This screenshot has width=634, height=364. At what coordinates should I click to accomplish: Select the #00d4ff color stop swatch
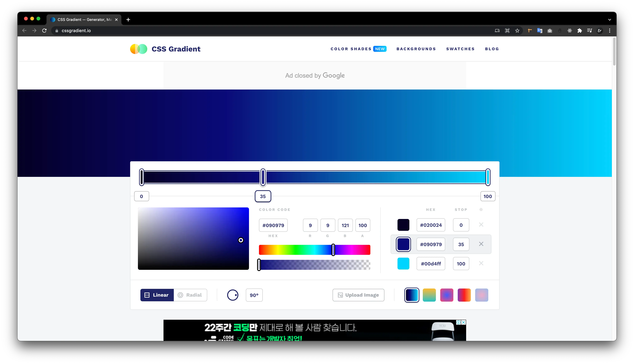pos(403,264)
